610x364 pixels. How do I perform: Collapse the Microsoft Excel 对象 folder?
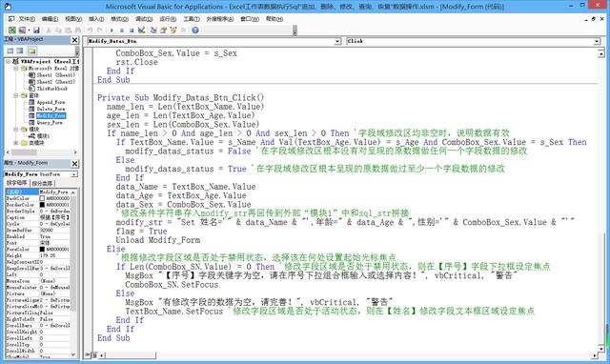[x=16, y=68]
